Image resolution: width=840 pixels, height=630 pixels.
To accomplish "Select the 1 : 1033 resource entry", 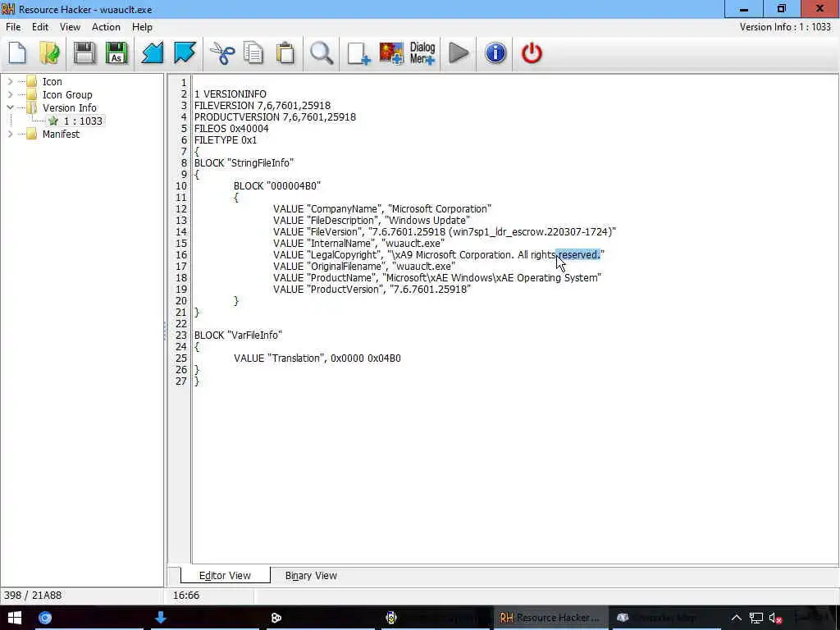I will pos(83,121).
